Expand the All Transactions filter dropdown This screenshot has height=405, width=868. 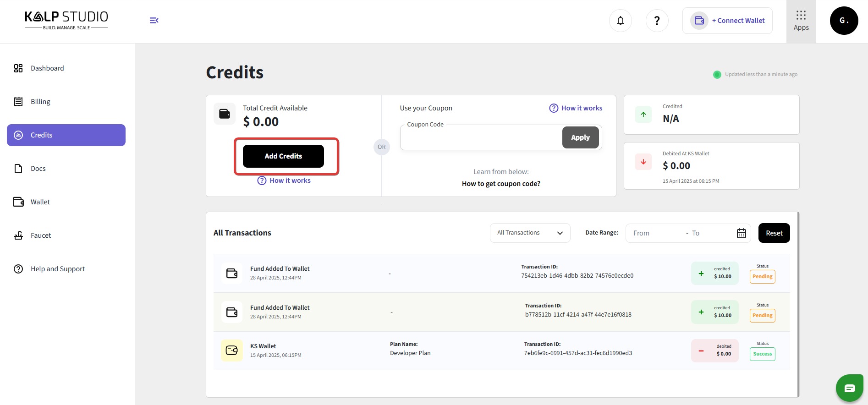coord(530,233)
